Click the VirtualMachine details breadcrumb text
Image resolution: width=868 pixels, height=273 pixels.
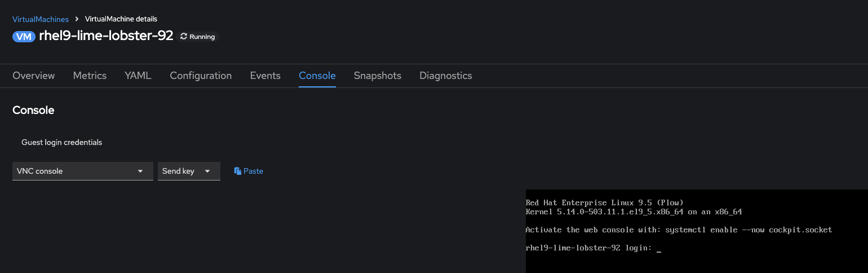tap(121, 19)
